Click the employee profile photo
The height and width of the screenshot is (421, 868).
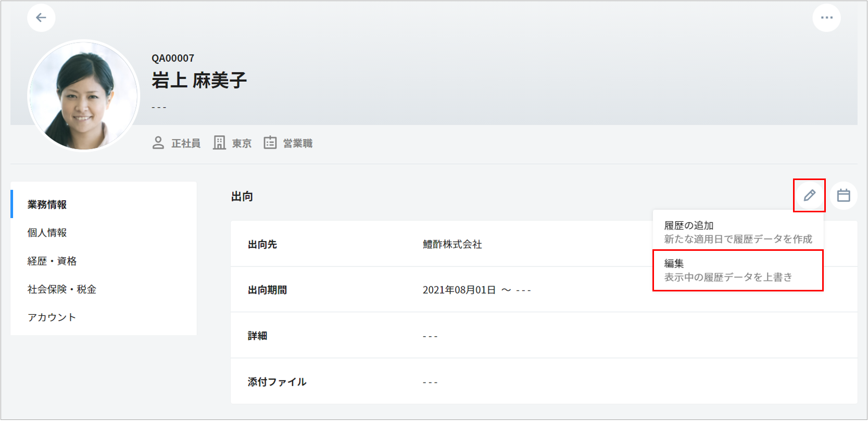pyautogui.click(x=84, y=96)
